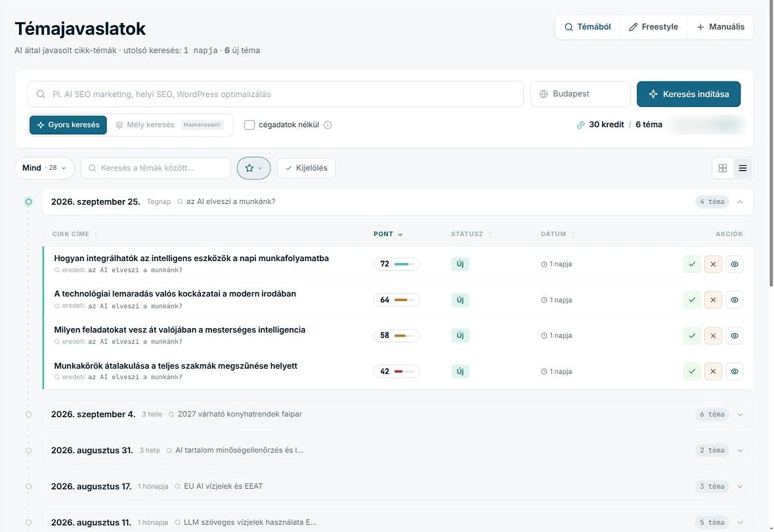Expand the 2026. augusztus 31. group
This screenshot has height=532, width=774.
point(740,451)
